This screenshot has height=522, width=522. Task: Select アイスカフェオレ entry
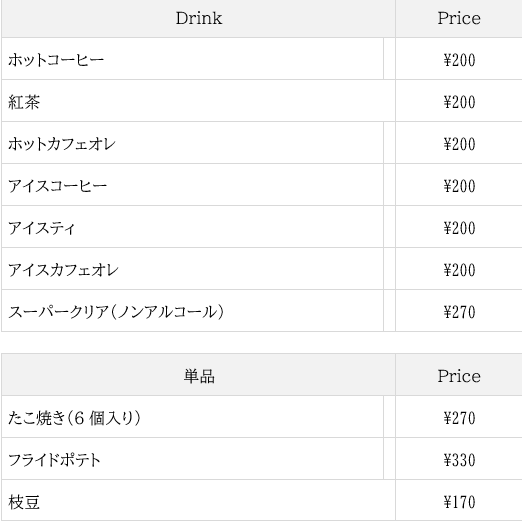pos(63,270)
